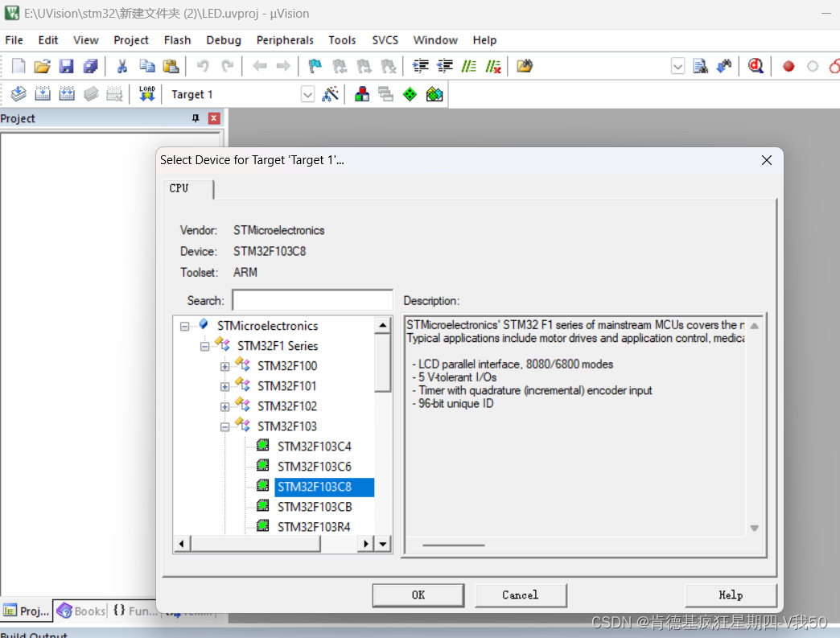This screenshot has height=638, width=840.
Task: Open the File menu
Action: click(14, 40)
